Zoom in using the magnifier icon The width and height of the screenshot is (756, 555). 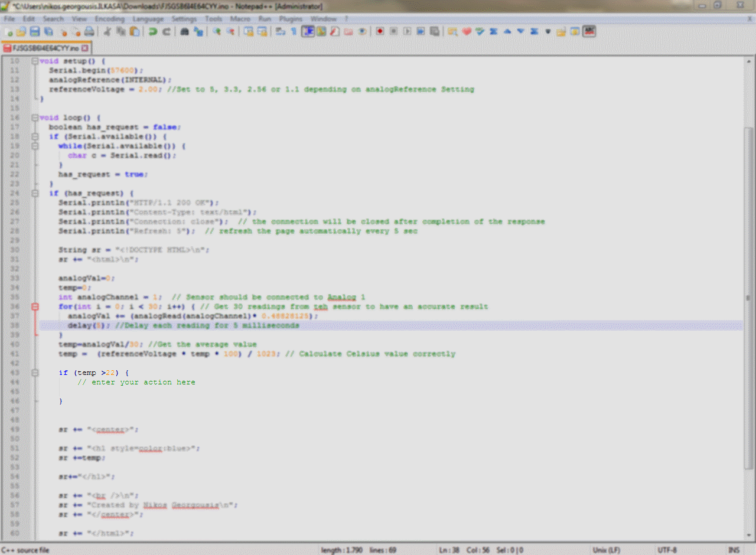[217, 31]
